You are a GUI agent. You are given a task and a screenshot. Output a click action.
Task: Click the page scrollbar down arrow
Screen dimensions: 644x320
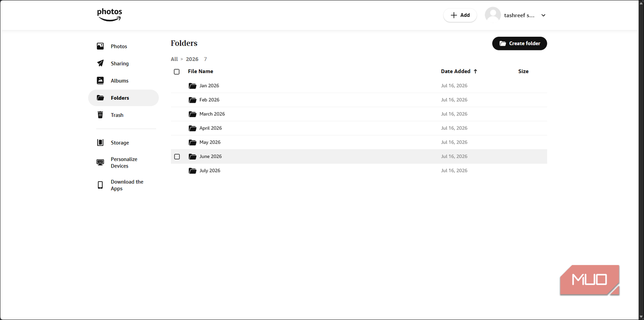tap(641, 317)
